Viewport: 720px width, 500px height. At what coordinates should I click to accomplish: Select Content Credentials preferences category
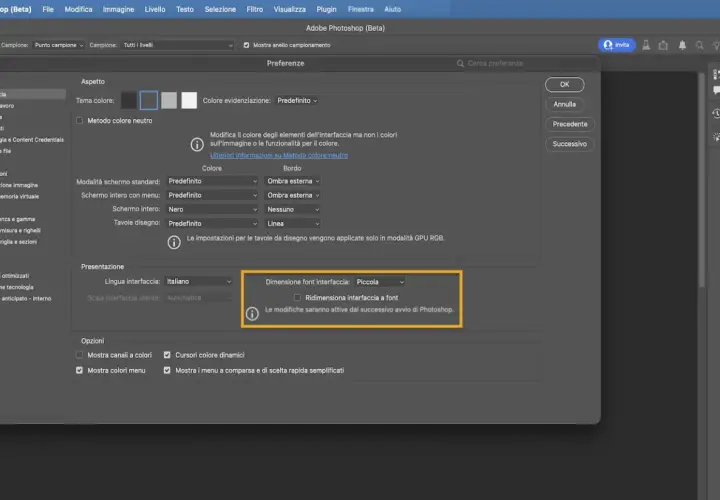[32, 140]
